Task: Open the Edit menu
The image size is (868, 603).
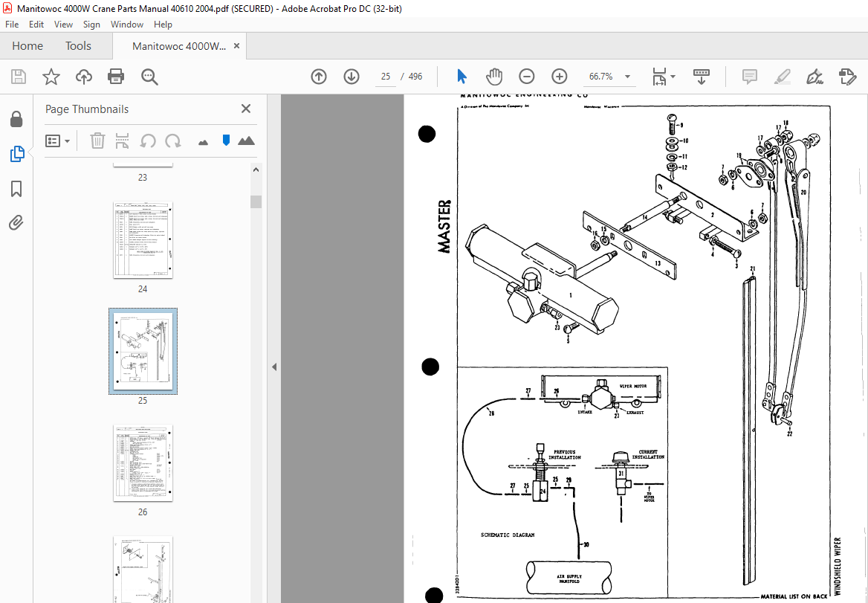Action: point(36,25)
